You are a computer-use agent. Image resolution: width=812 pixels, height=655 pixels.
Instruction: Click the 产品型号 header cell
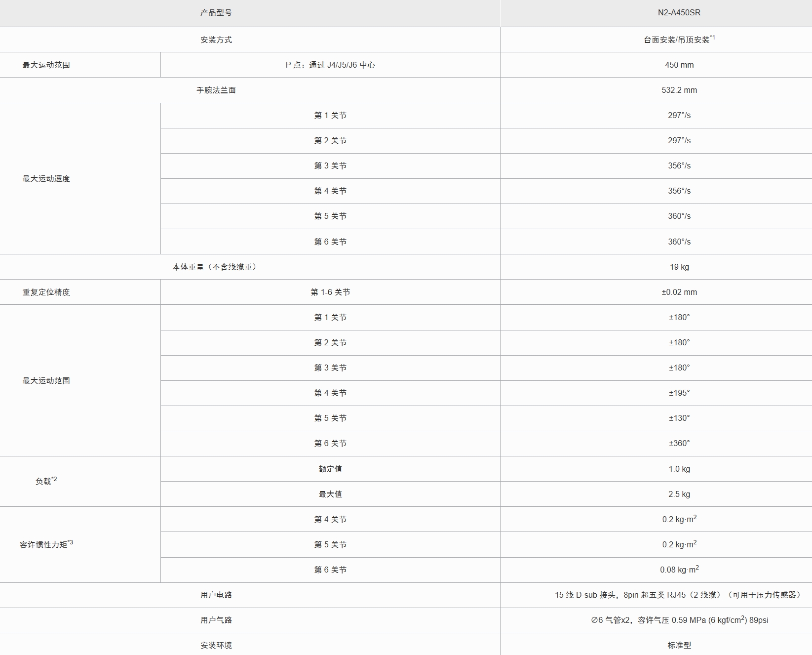tap(216, 13)
